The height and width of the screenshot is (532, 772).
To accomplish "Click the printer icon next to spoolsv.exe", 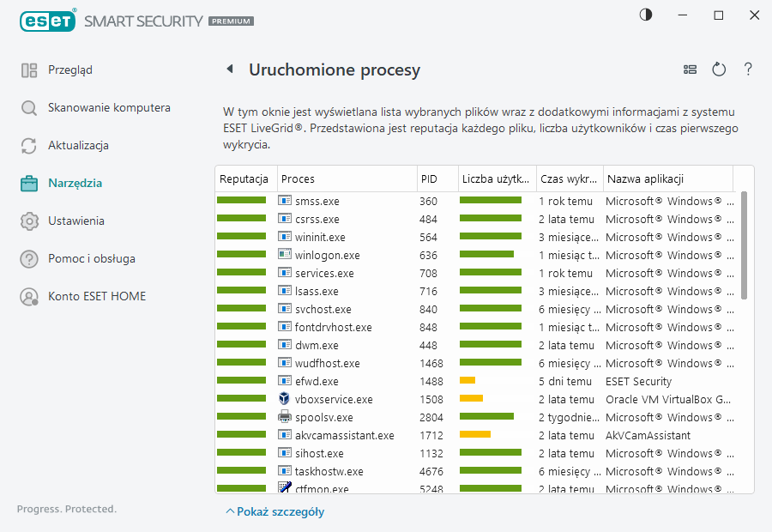I will tap(286, 417).
